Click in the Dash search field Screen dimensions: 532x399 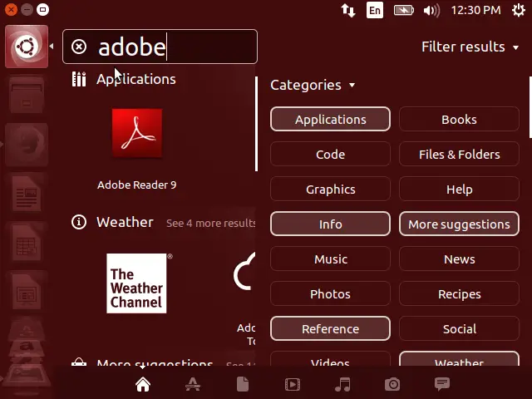tap(160, 47)
